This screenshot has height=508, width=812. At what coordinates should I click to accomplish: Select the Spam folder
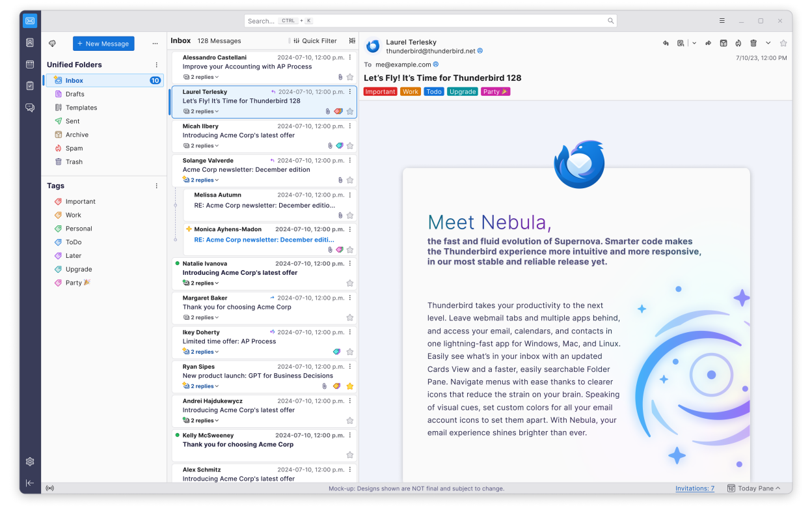tap(74, 148)
